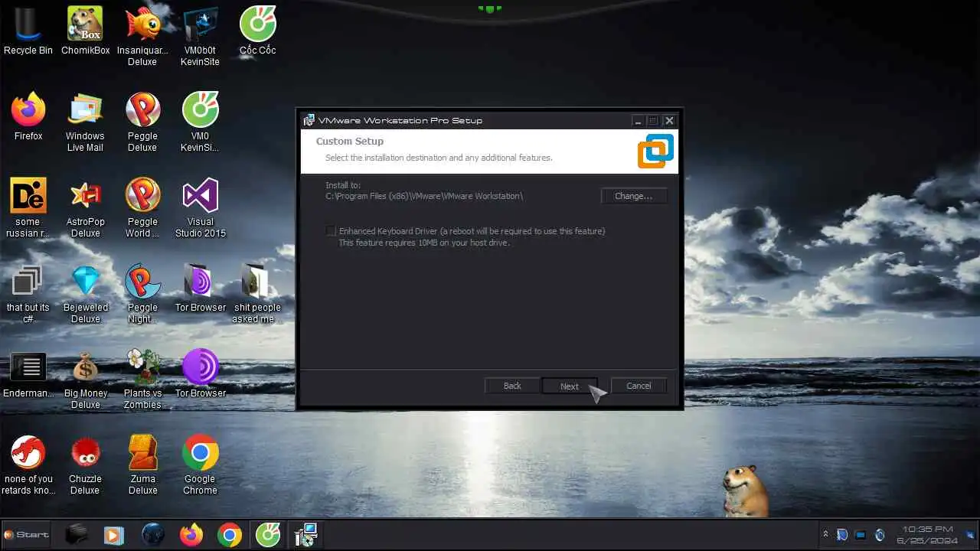This screenshot has height=551, width=980.
Task: Select the 'that but its c#' desktop icon
Action: click(28, 294)
